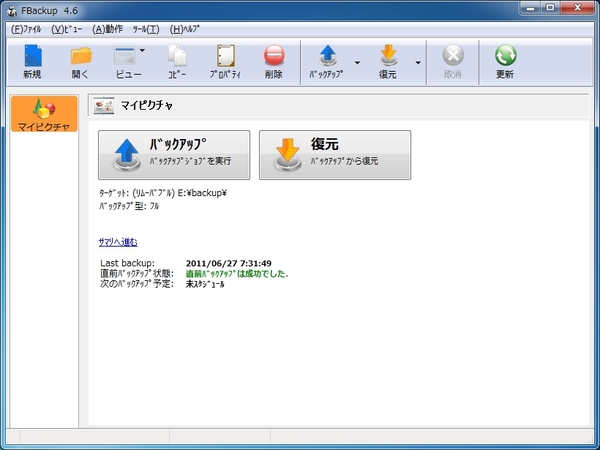The image size is (600, 450).
Task: Open the (H)ヘルプ menu
Action: tap(184, 29)
